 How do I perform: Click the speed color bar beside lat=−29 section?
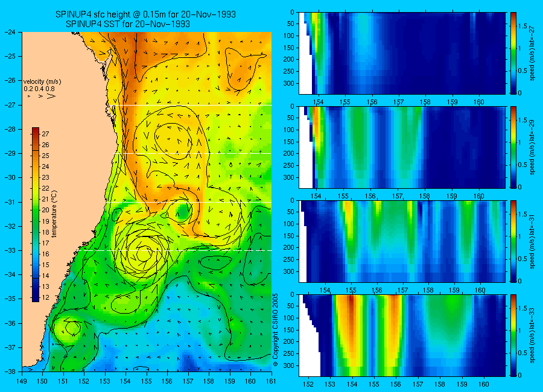coord(513,147)
